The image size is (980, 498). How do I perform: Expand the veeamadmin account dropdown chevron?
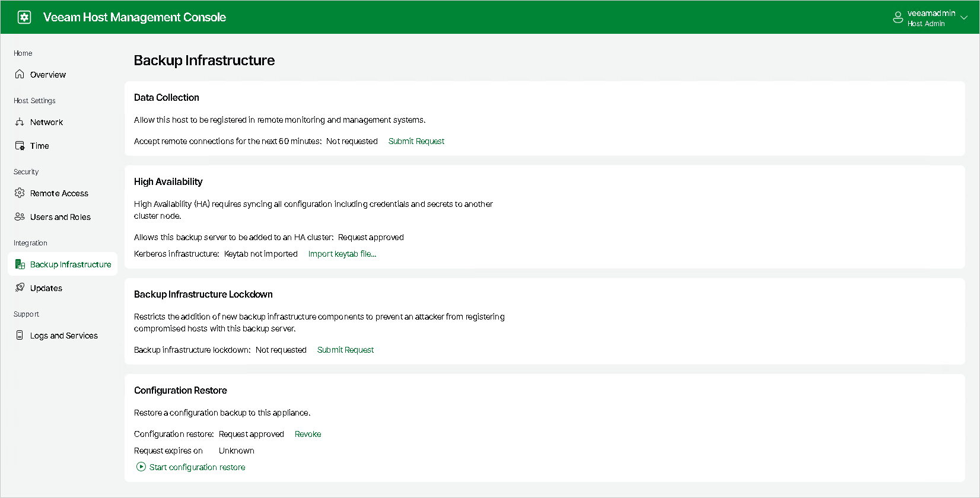964,18
